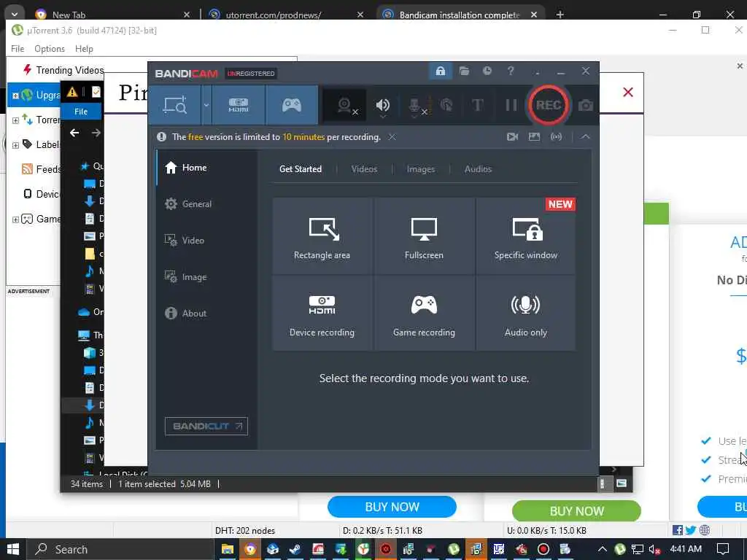This screenshot has height=560, width=747.
Task: Switch to the Videos tab
Action: (364, 169)
